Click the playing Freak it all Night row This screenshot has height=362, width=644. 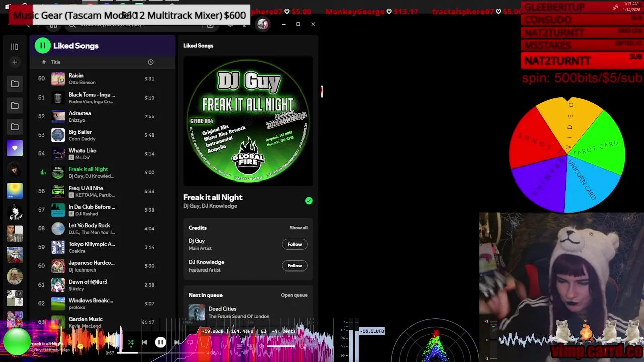[x=102, y=172]
